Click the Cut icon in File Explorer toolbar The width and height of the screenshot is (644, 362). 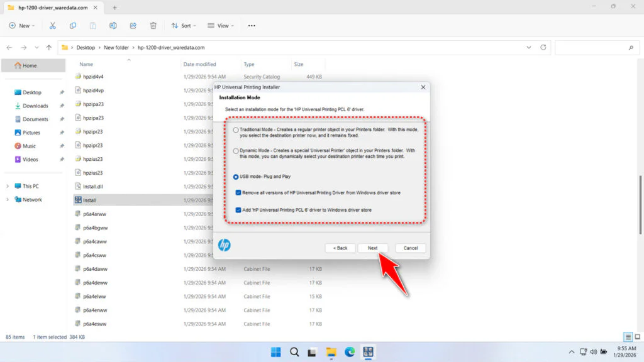point(53,26)
